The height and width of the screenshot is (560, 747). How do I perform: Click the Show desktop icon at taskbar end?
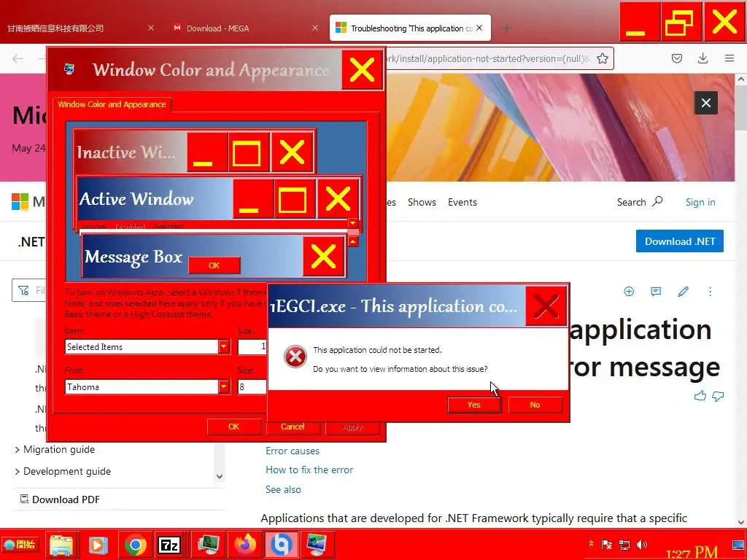pyautogui.click(x=738, y=544)
